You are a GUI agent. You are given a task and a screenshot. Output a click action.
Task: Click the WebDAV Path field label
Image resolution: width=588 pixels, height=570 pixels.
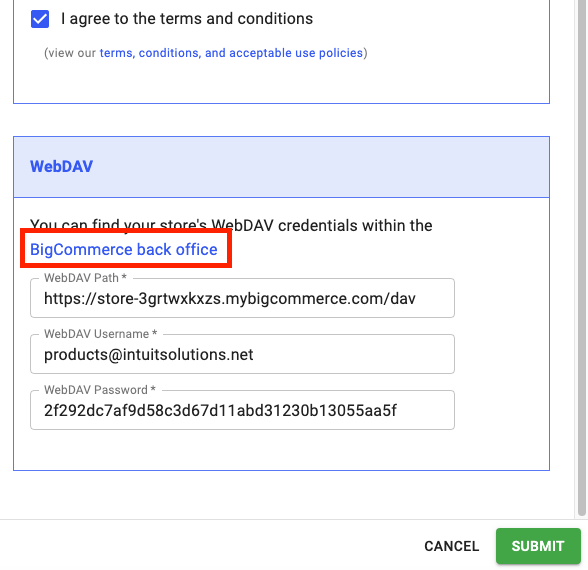pyautogui.click(x=85, y=278)
